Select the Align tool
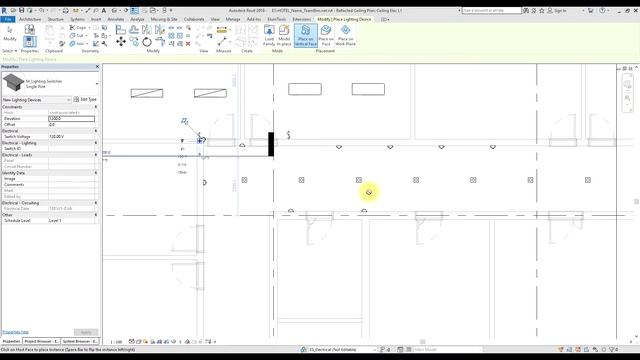 pyautogui.click(x=120, y=29)
